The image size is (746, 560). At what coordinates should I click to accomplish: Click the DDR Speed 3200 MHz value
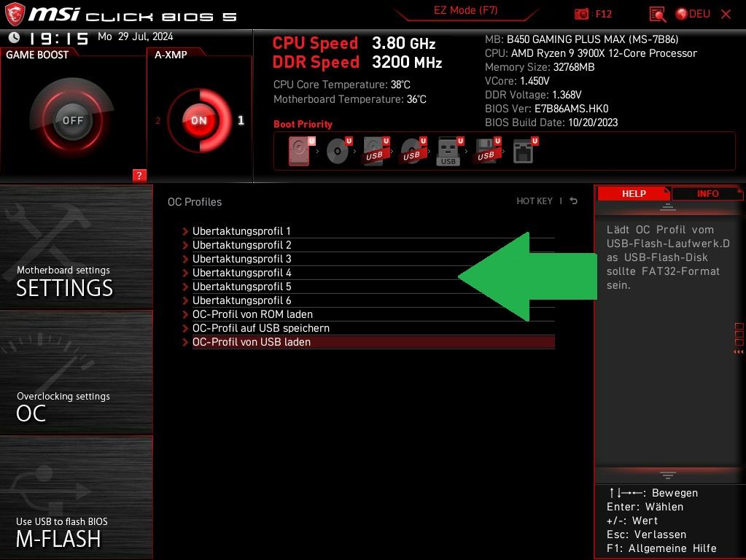407,62
